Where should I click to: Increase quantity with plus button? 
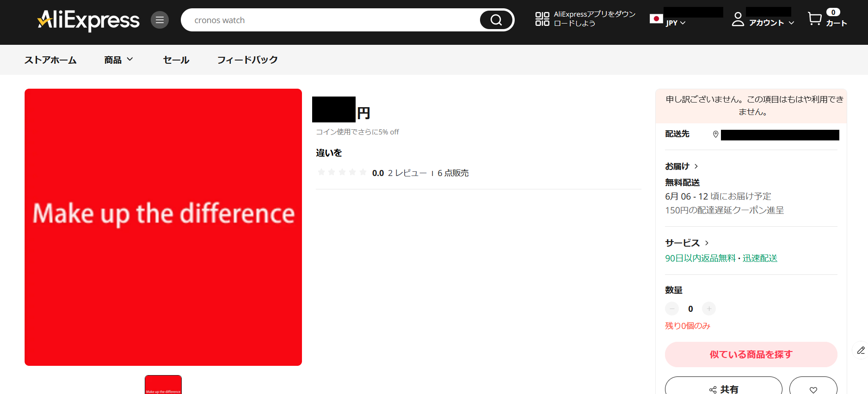[x=709, y=309]
